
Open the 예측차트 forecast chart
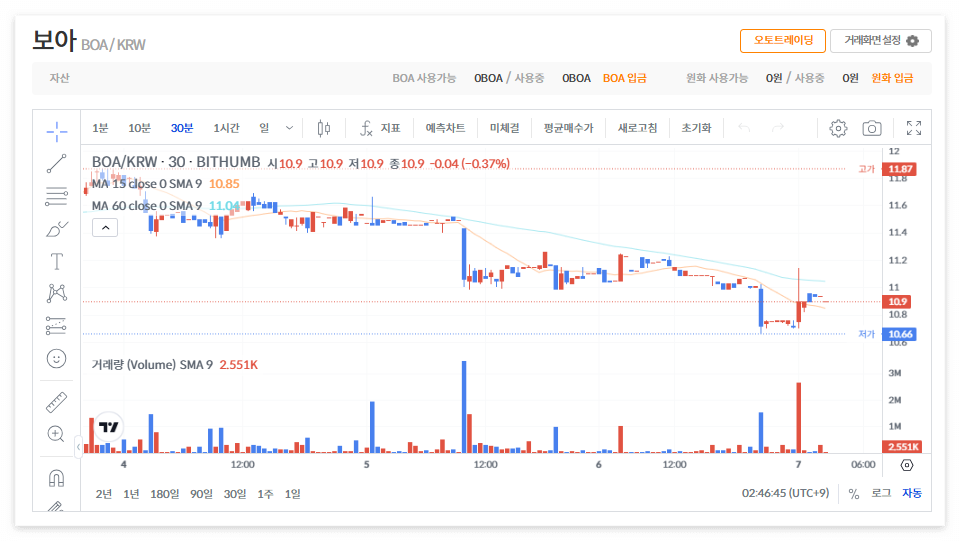point(445,128)
